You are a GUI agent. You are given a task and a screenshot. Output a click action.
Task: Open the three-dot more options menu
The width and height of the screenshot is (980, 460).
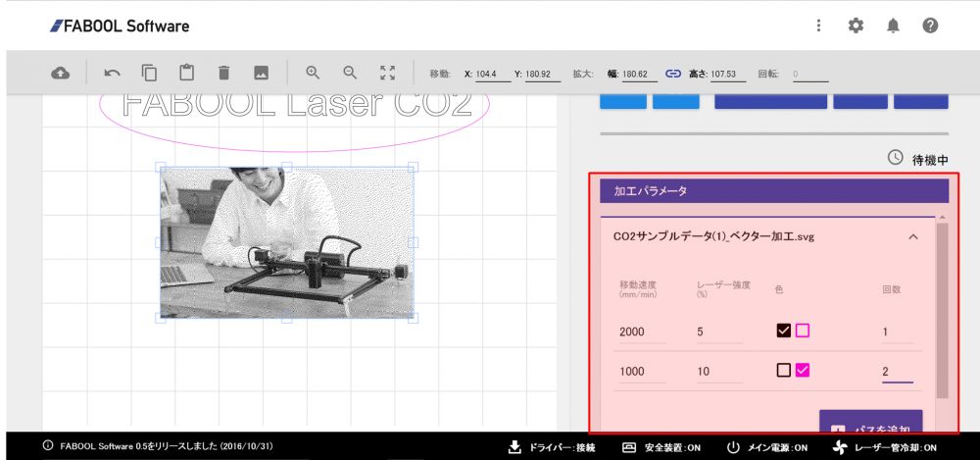pyautogui.click(x=818, y=26)
